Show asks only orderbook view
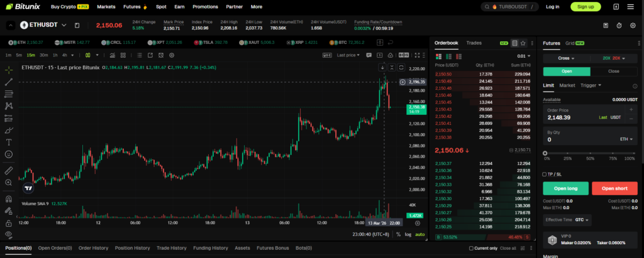The height and width of the screenshot is (258, 644). pos(458,56)
